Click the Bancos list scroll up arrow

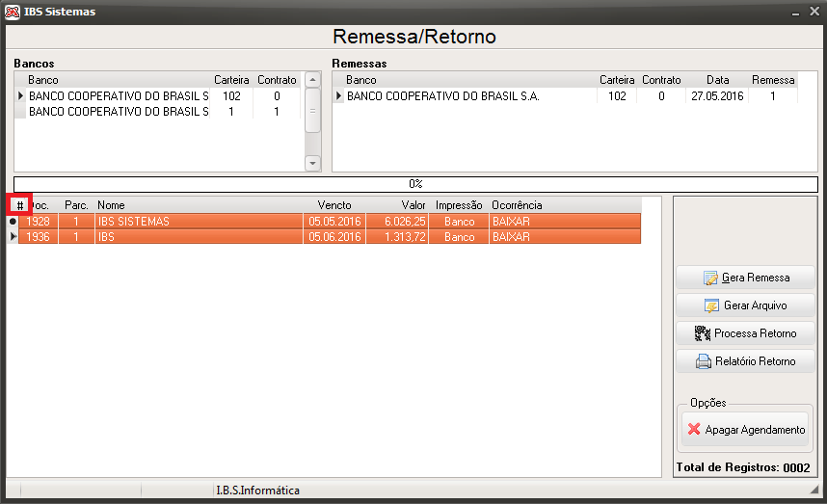click(x=312, y=80)
